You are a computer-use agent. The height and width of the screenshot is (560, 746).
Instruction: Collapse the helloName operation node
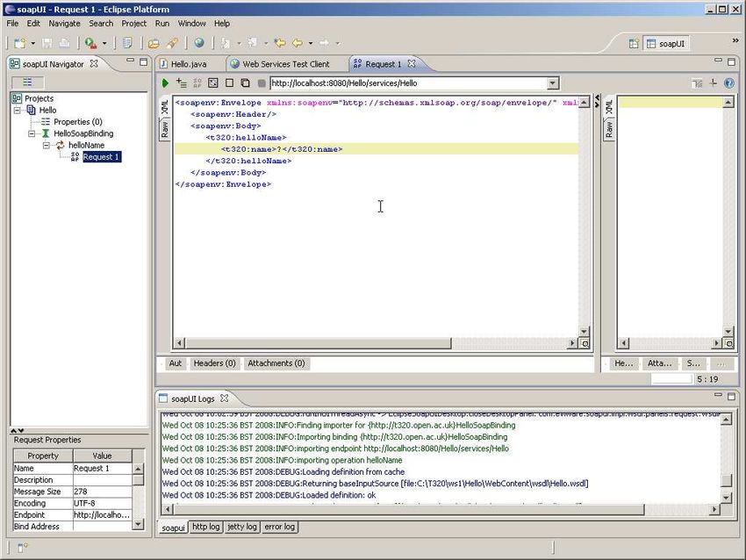47,145
